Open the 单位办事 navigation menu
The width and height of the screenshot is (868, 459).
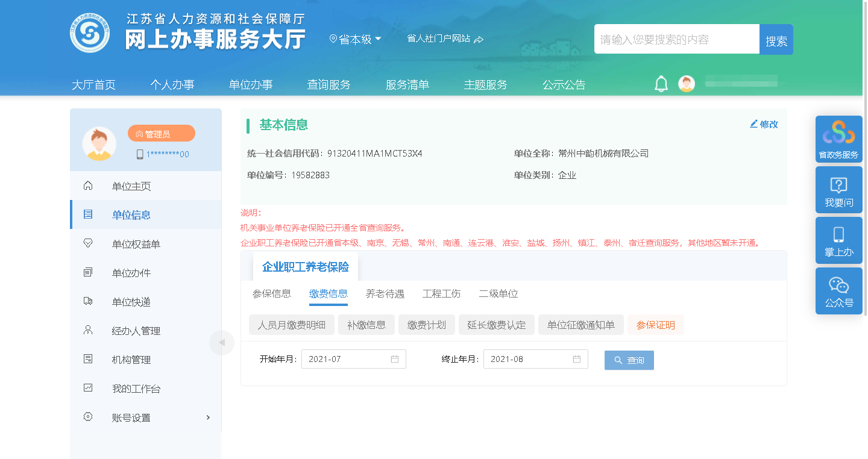(251, 85)
